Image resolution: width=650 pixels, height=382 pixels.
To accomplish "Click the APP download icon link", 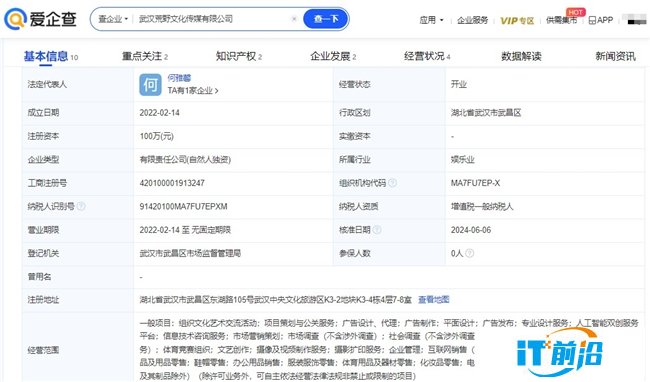I will tap(601, 20).
